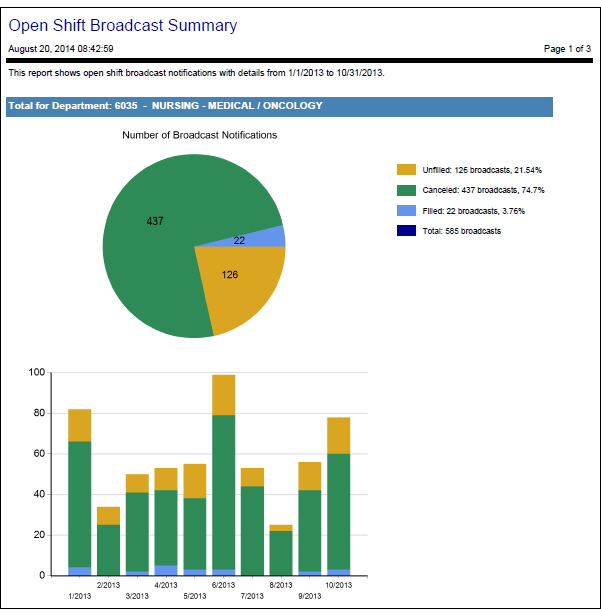Click the blue segment of the 4/2013 bar
The width and height of the screenshot is (601, 615).
pyautogui.click(x=166, y=570)
